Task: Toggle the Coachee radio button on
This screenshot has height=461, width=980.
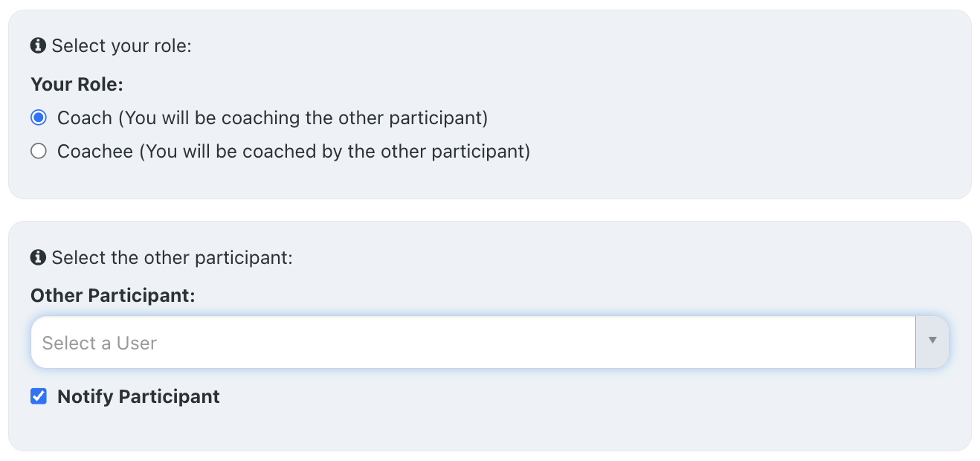Action: pyautogui.click(x=38, y=150)
